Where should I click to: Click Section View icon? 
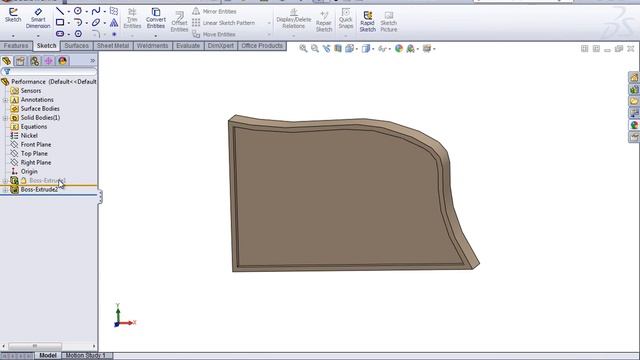coord(338,49)
